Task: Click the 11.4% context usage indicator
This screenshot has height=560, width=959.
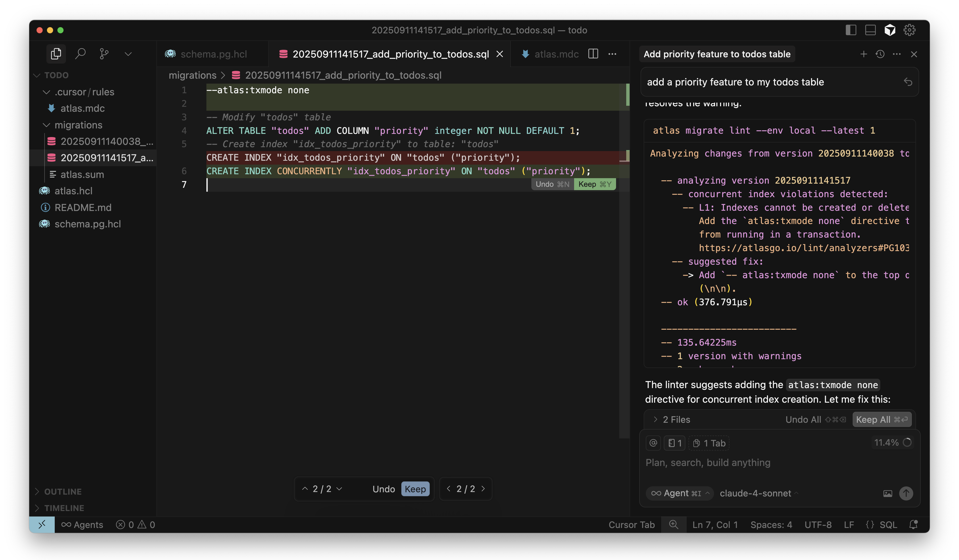Action: point(892,443)
